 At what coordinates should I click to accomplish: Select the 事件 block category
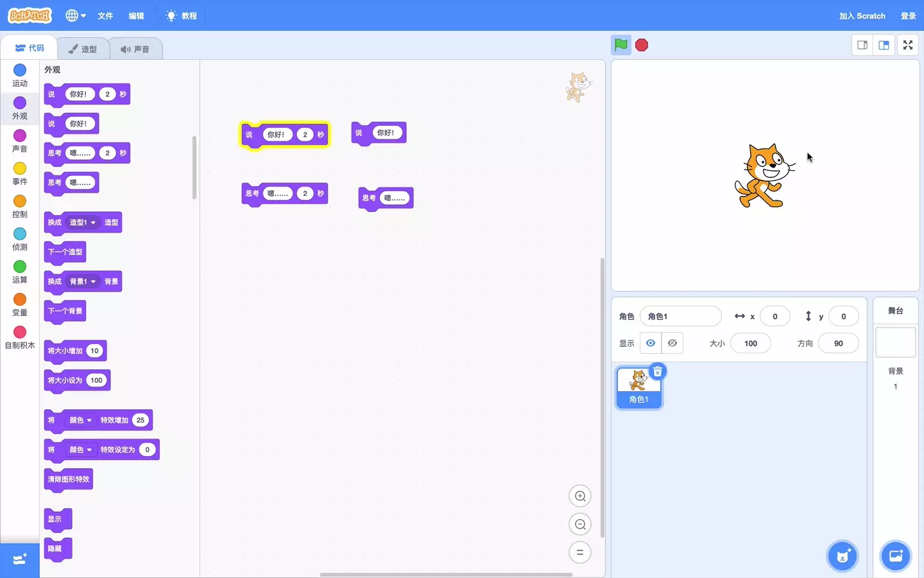pyautogui.click(x=20, y=173)
